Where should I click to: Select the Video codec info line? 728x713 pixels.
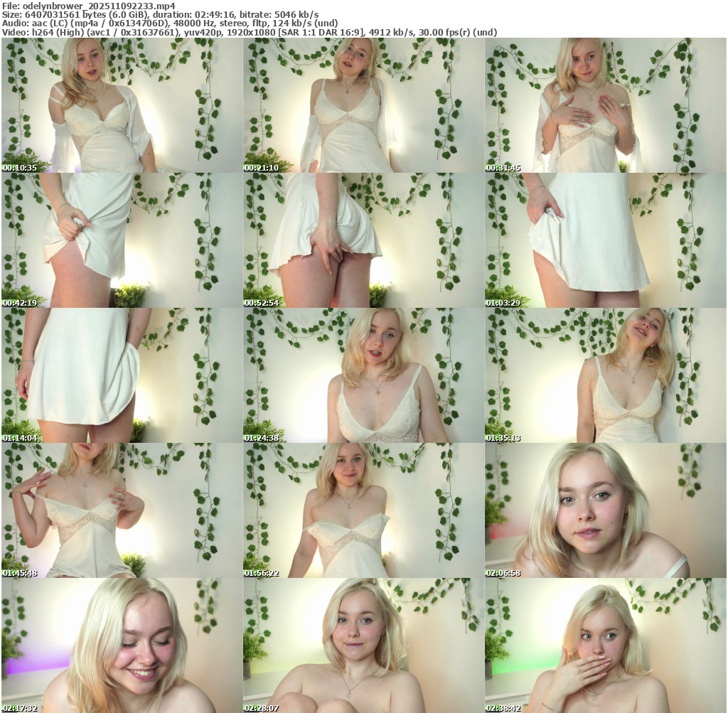[249, 32]
